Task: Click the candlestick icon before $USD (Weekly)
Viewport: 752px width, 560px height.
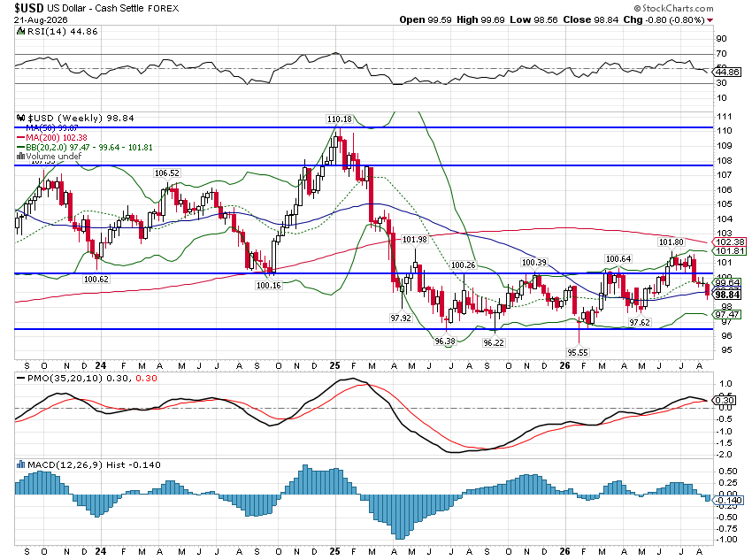Action: (20, 118)
